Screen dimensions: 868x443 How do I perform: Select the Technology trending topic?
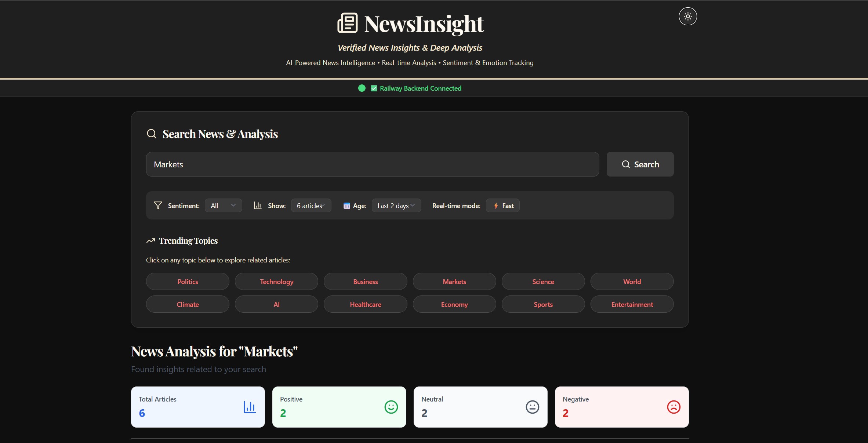276,282
